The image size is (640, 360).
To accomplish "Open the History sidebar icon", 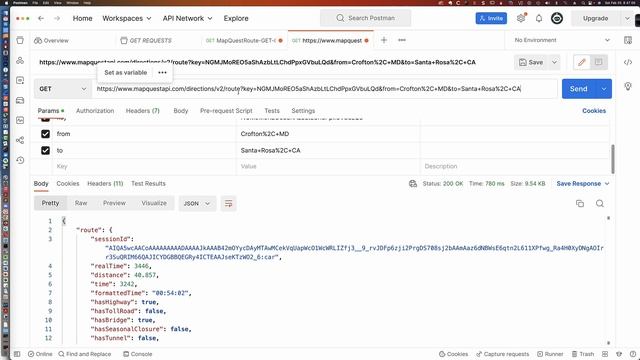I will click(20, 160).
